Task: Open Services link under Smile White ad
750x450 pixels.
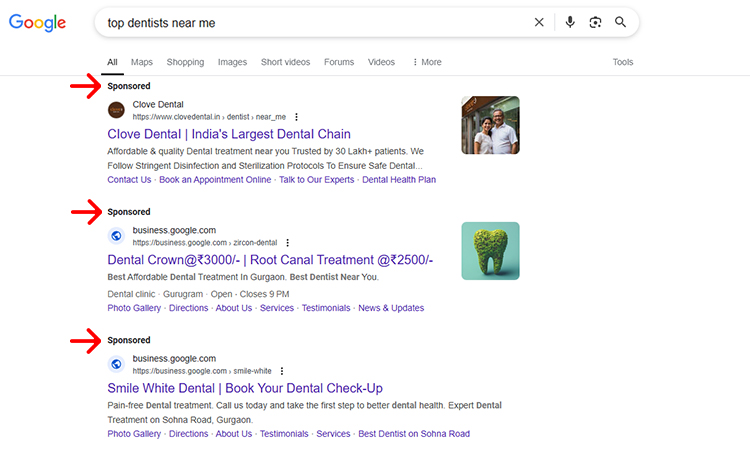Action: click(x=333, y=434)
